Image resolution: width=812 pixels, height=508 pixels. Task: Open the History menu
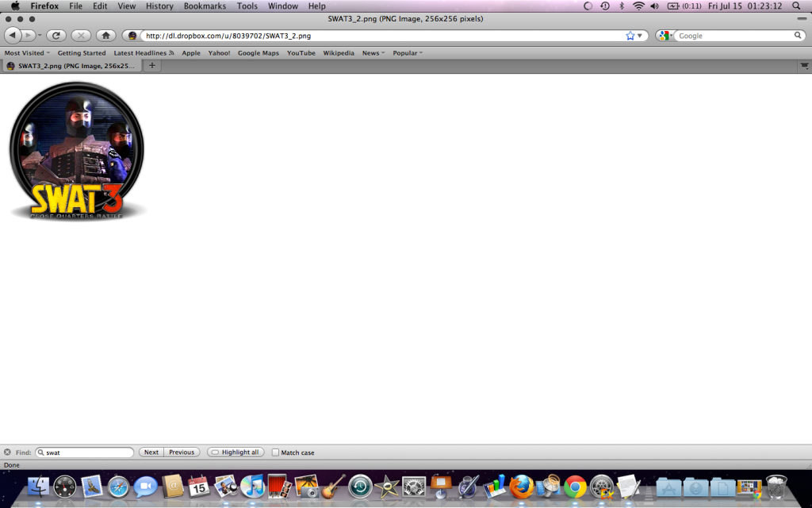click(159, 6)
